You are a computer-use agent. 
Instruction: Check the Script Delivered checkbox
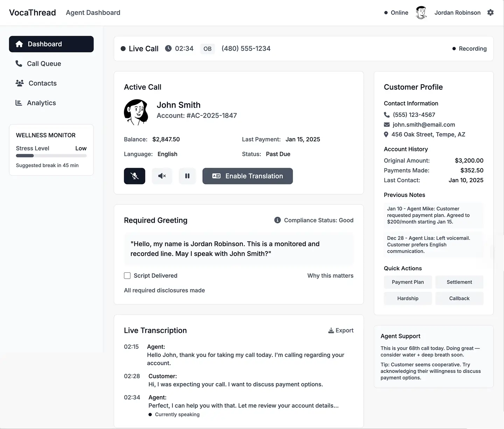pyautogui.click(x=127, y=276)
